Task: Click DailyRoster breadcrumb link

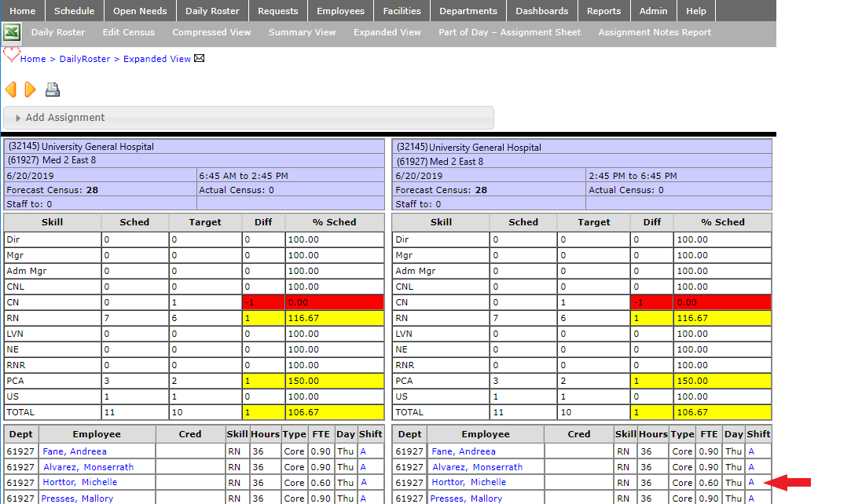Action: [86, 59]
